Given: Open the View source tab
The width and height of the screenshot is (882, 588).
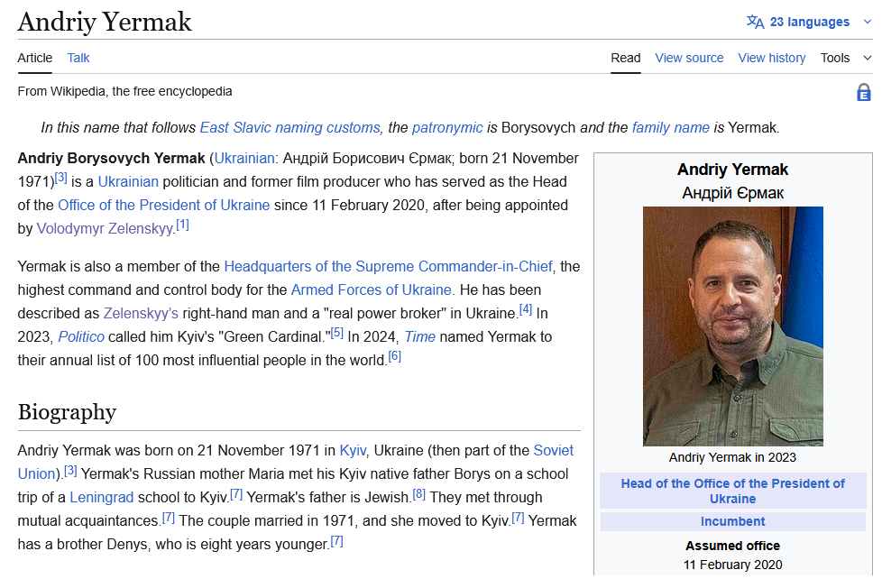Looking at the screenshot, I should tap(689, 58).
